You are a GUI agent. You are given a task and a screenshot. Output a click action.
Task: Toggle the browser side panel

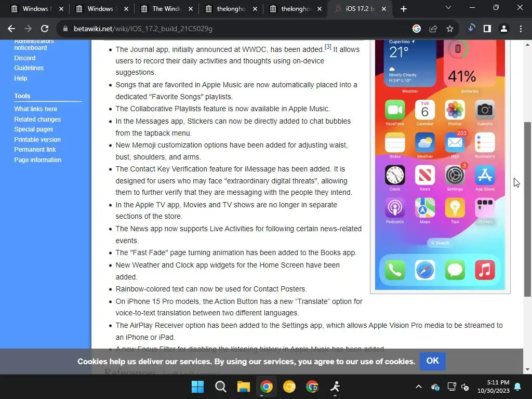point(487,29)
